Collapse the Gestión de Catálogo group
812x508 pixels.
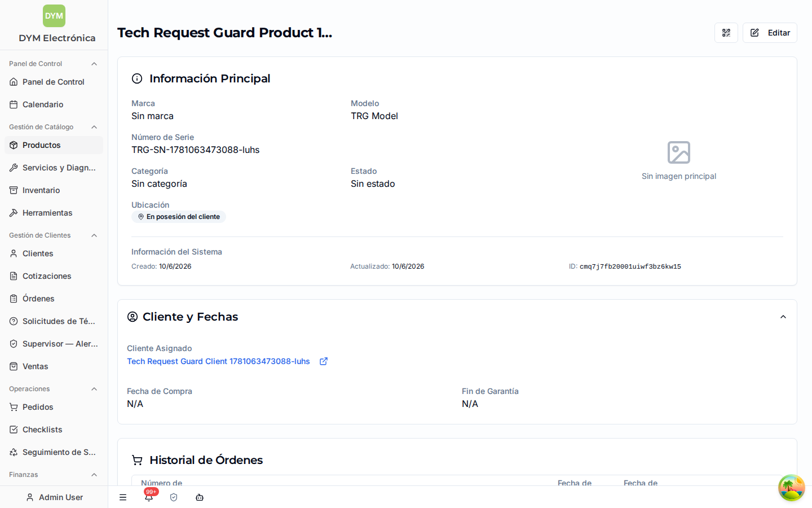pos(94,127)
